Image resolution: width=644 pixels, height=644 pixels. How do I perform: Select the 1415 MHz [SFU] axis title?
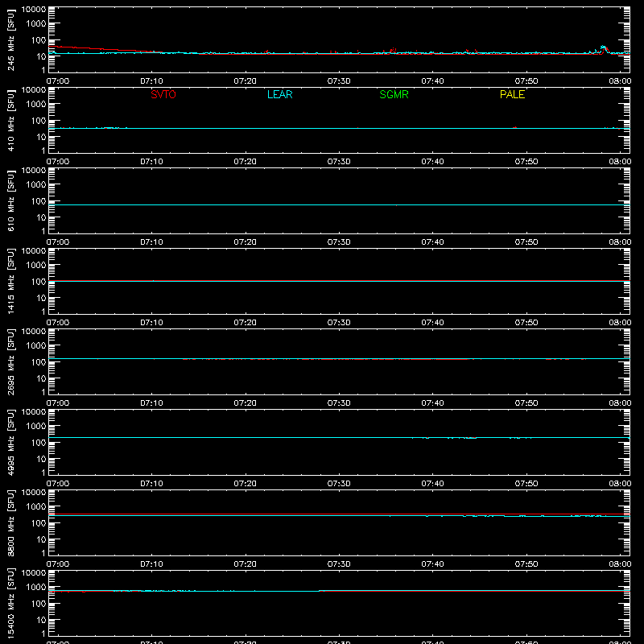[10, 282]
